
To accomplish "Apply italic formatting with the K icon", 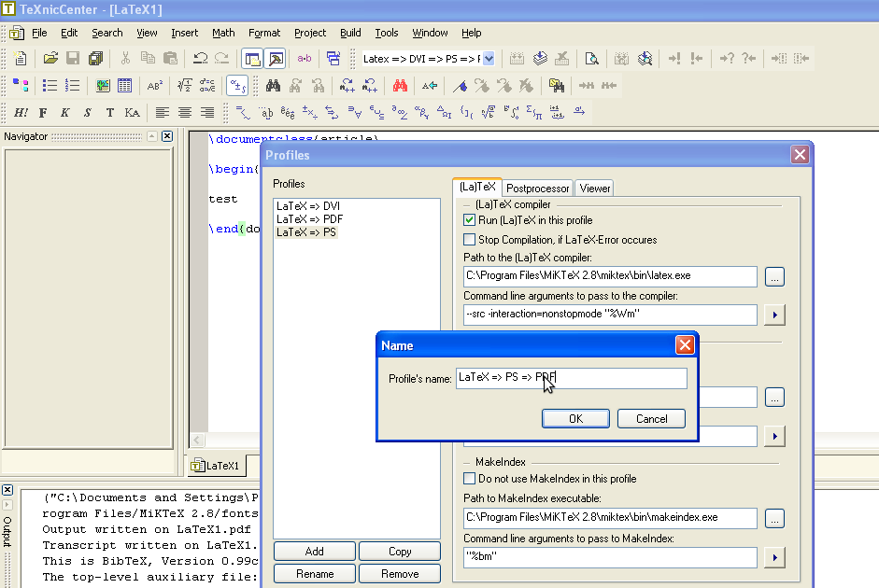I will 64,114.
